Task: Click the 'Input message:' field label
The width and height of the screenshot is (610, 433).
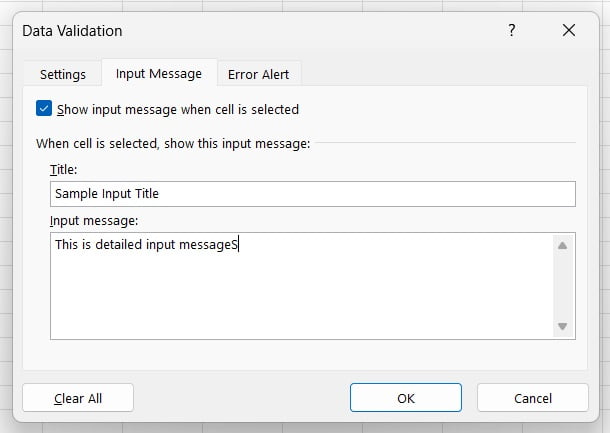Action: point(94,221)
